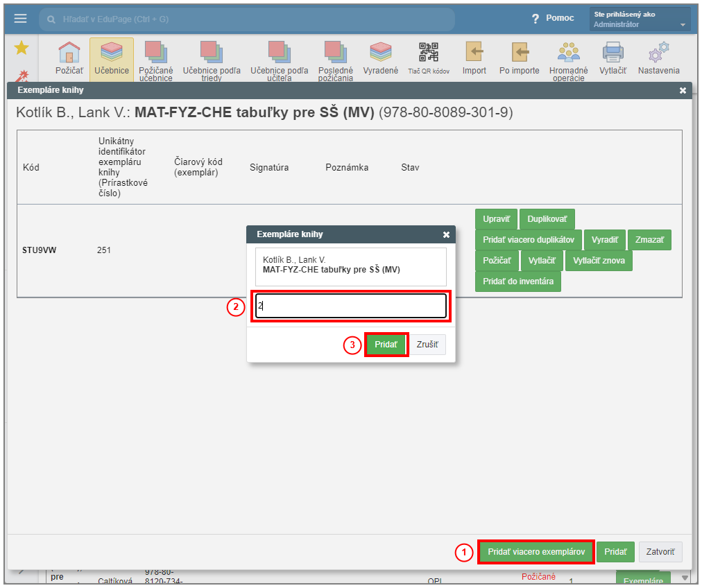
Task: Click the Duplikovať button
Action: tap(547, 219)
